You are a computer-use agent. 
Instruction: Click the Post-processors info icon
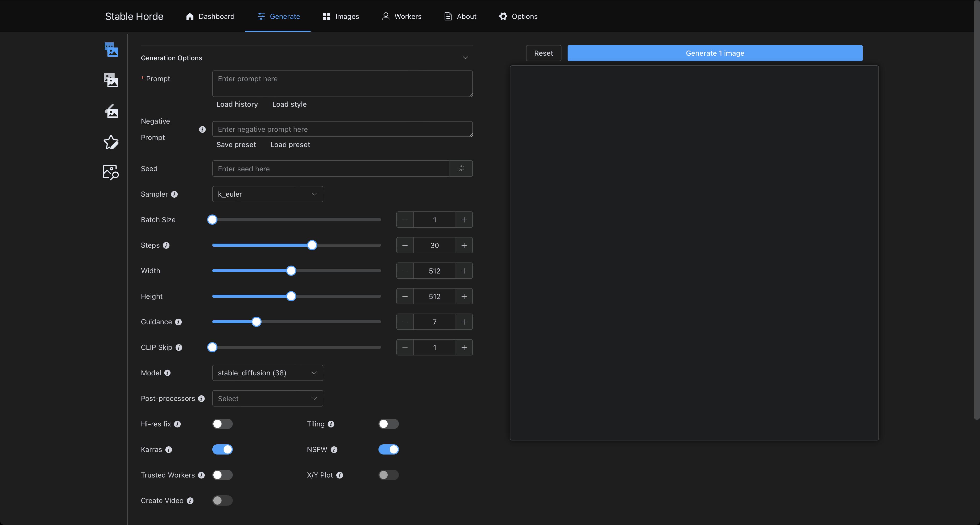click(201, 399)
